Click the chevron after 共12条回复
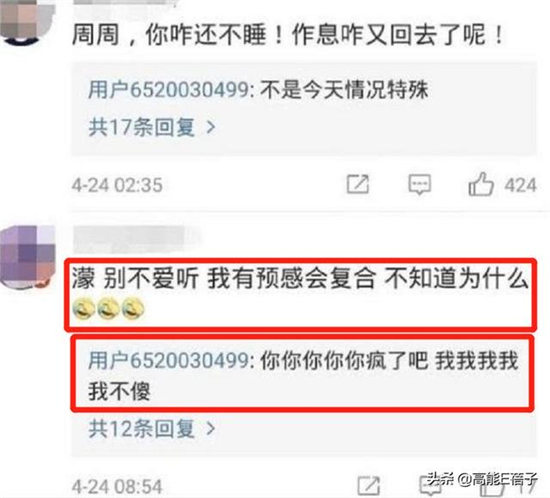The image size is (550, 498). tap(210, 429)
